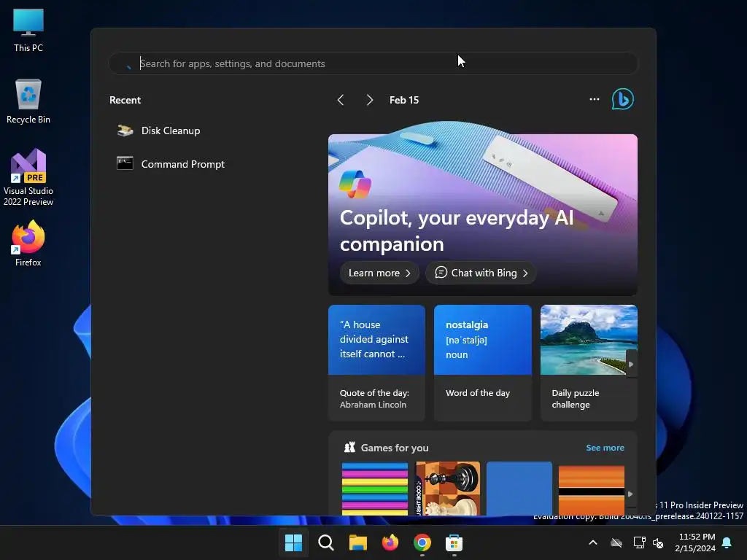Go to previous day with left chevron
Screen dimensions: 747x560
tap(340, 100)
